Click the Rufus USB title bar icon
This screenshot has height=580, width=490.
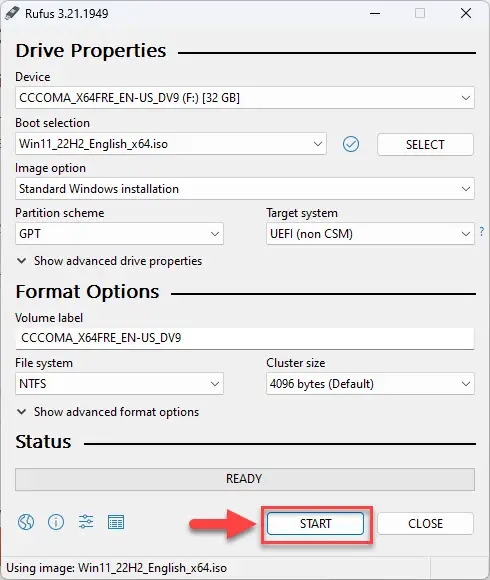click(x=11, y=13)
